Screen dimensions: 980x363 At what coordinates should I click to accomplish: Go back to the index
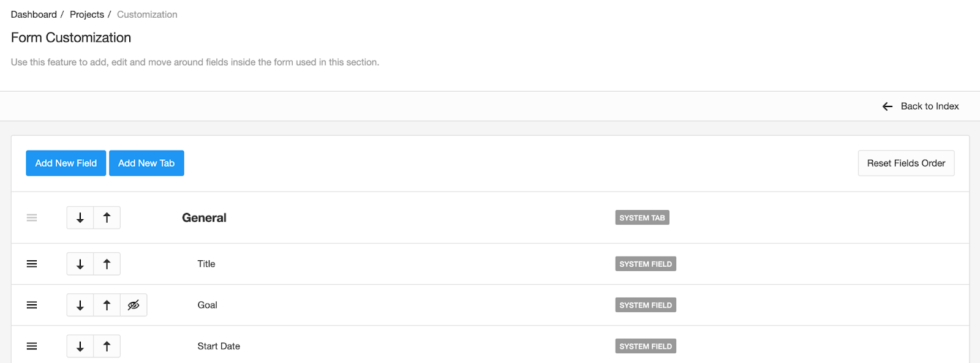pos(921,107)
